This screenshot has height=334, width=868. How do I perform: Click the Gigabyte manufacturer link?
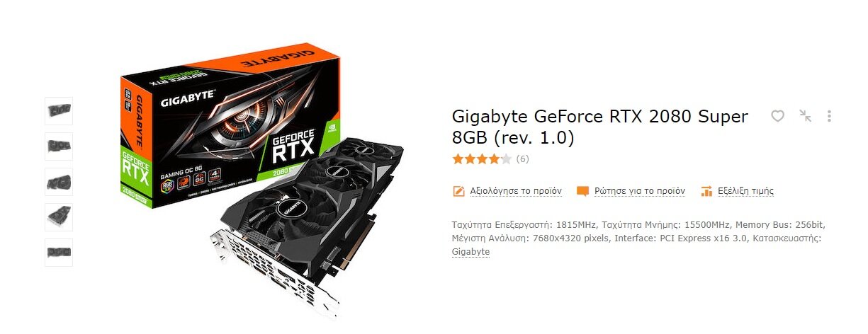(x=470, y=252)
